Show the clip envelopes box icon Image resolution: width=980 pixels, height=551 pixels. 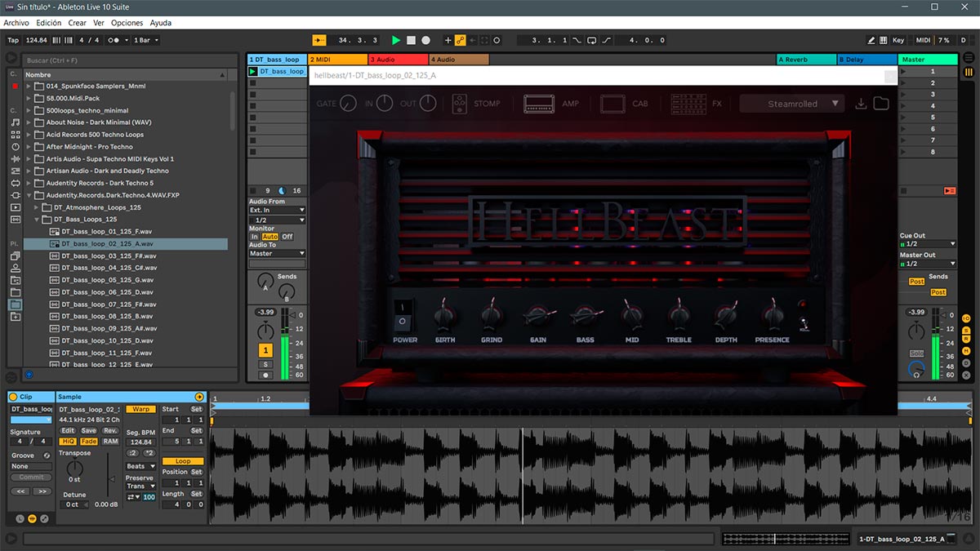(44, 518)
